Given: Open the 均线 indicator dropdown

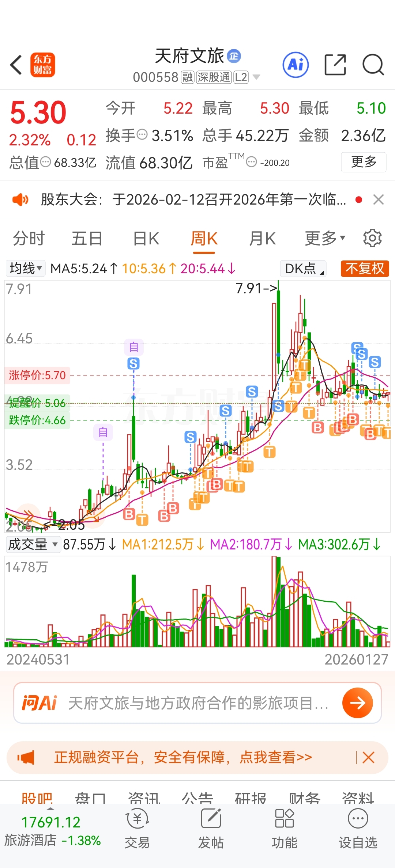Looking at the screenshot, I should click(x=26, y=269).
